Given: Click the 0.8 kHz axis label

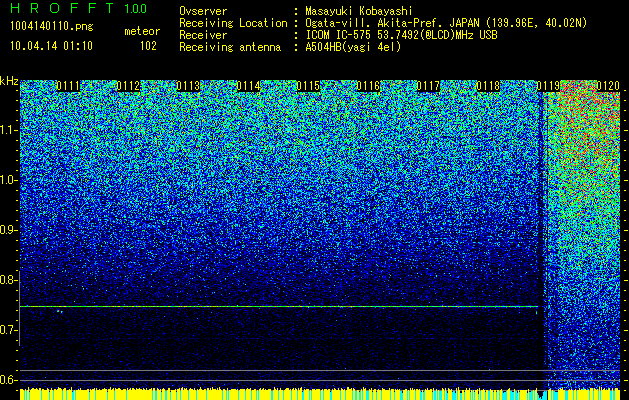Looking at the screenshot, I should point(8,280).
